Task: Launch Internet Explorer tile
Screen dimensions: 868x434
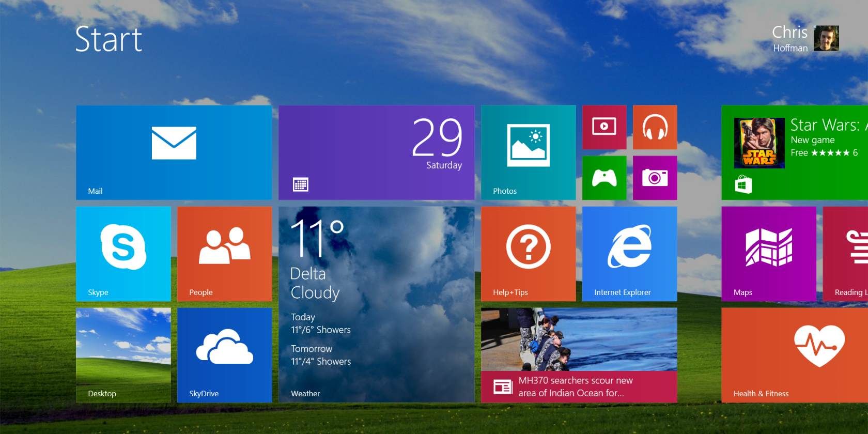Action: click(x=629, y=254)
